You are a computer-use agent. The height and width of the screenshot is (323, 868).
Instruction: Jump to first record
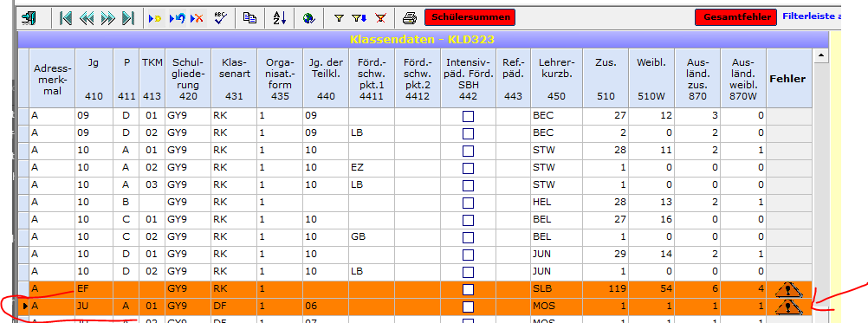click(x=66, y=17)
